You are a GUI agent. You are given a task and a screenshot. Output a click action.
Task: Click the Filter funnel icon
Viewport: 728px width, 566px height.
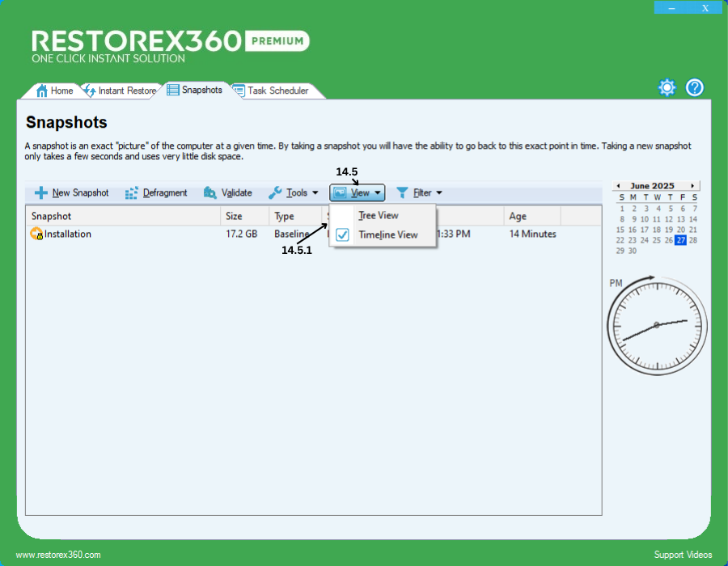[402, 192]
